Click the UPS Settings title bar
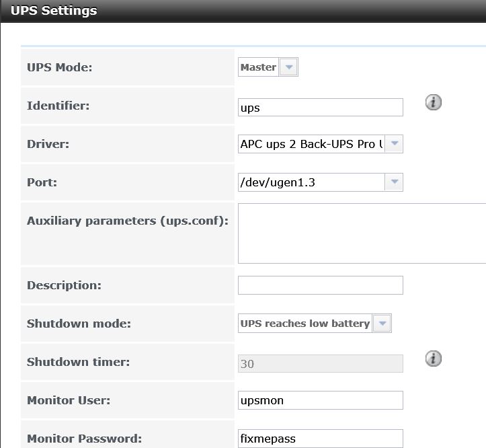This screenshot has width=486, height=448. click(x=243, y=11)
